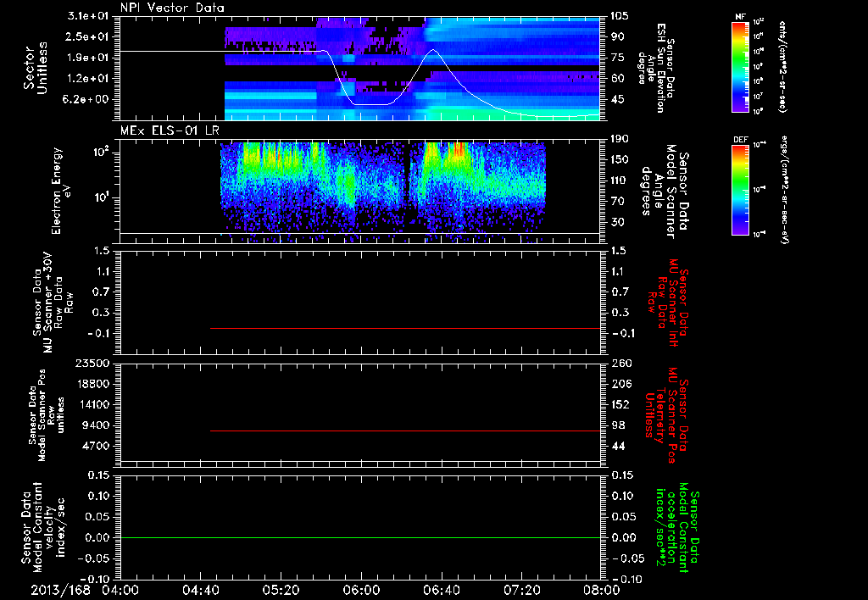Click the "70" scanner angle tick label
The height and width of the screenshot is (600, 868).
pyautogui.click(x=617, y=202)
